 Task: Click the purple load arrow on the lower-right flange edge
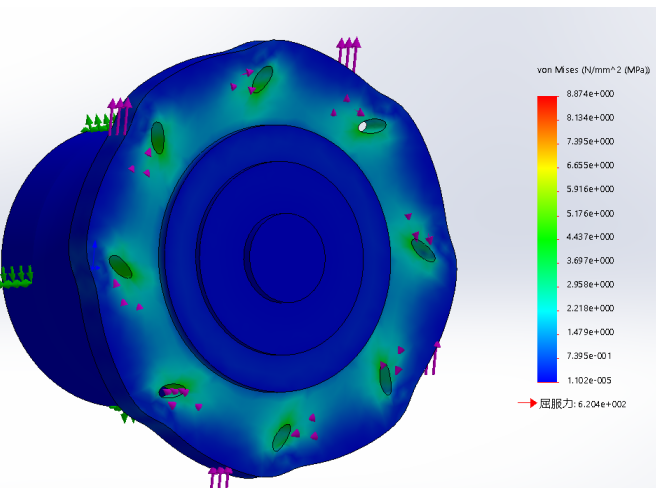pyautogui.click(x=433, y=358)
